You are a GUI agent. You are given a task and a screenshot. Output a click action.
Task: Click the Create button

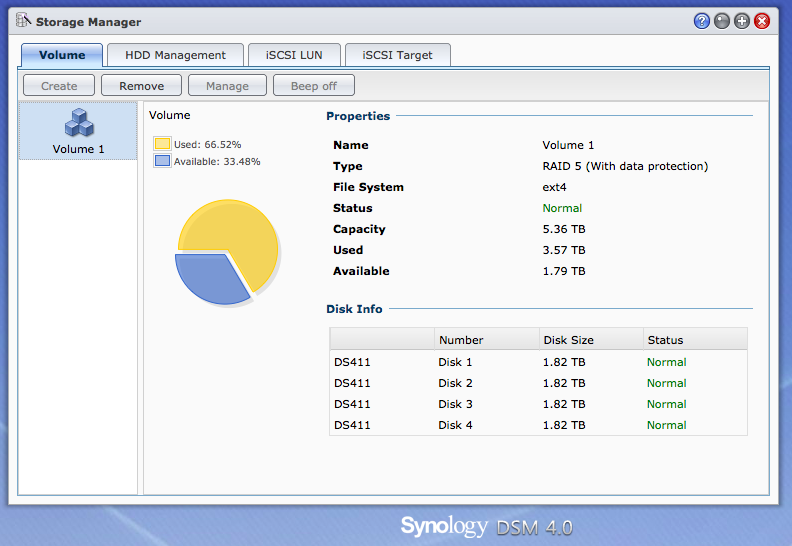[x=59, y=85]
